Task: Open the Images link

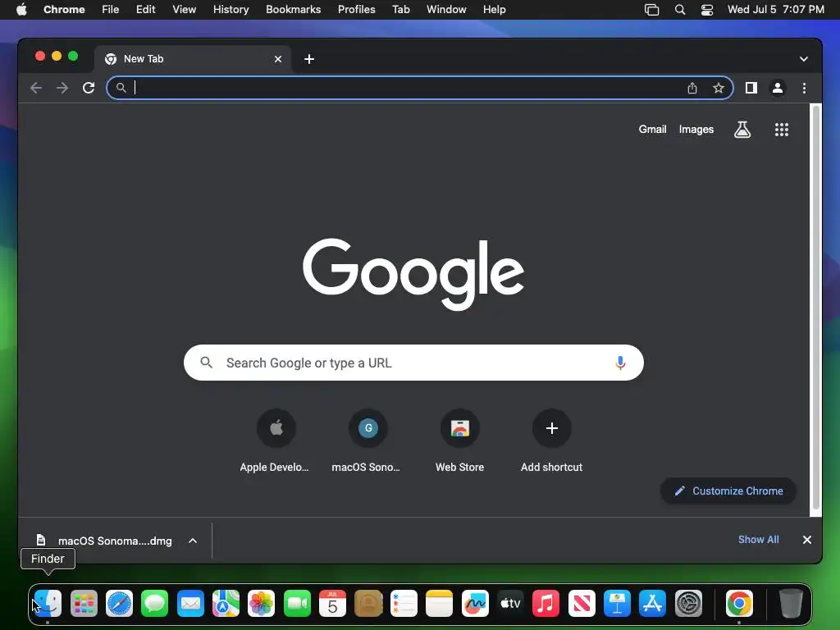Action: 696,129
